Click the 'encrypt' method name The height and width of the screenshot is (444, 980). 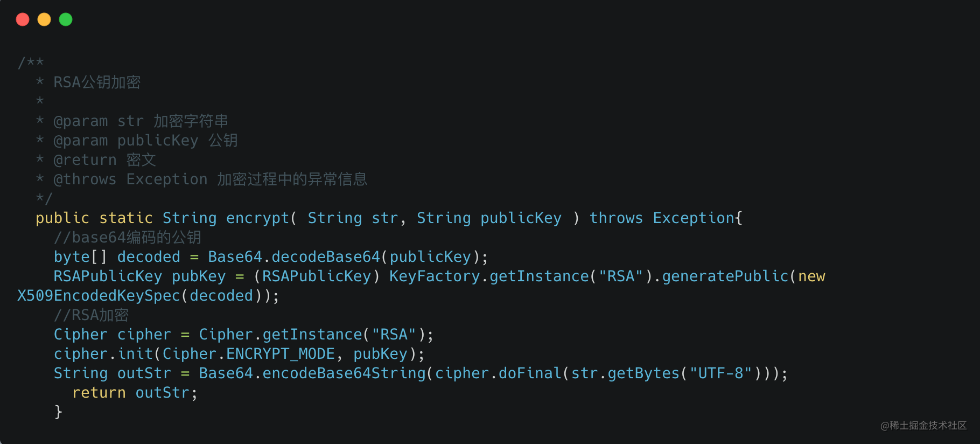[257, 218]
